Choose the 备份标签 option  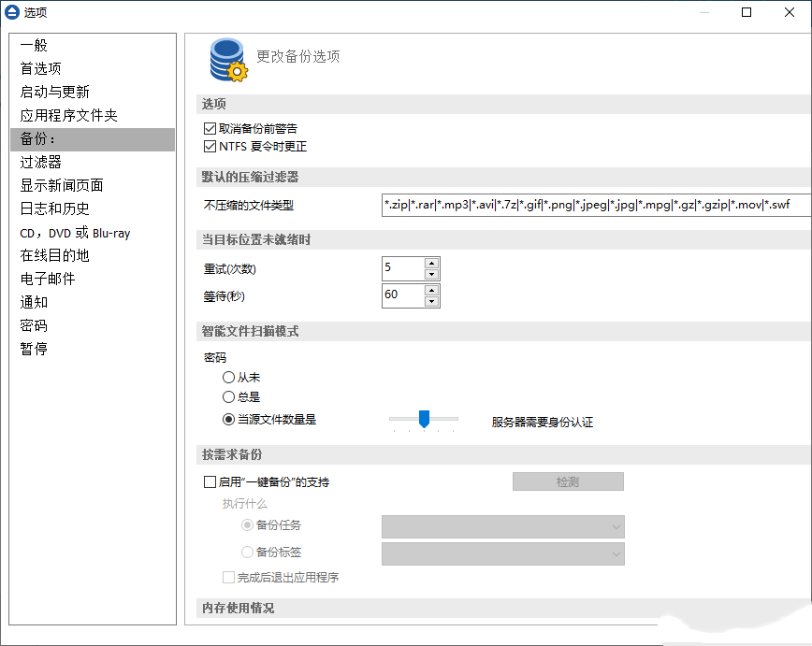[244, 552]
